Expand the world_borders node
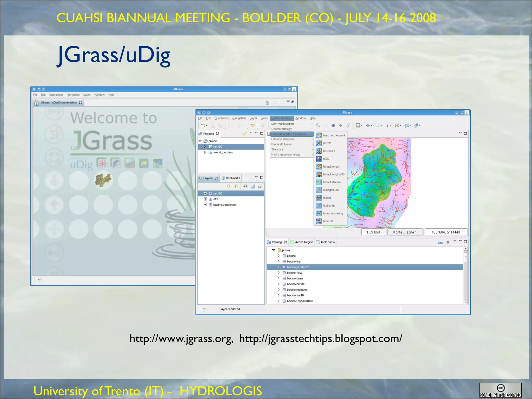This screenshot has width=532, height=399. pos(205,152)
